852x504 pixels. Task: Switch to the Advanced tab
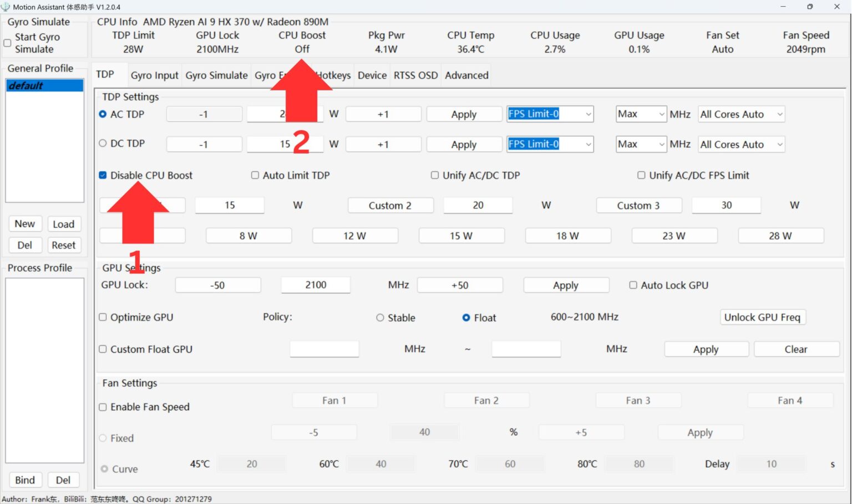(465, 75)
